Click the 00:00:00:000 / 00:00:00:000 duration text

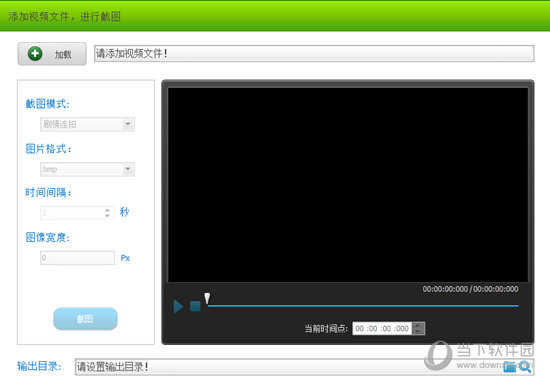coord(470,289)
